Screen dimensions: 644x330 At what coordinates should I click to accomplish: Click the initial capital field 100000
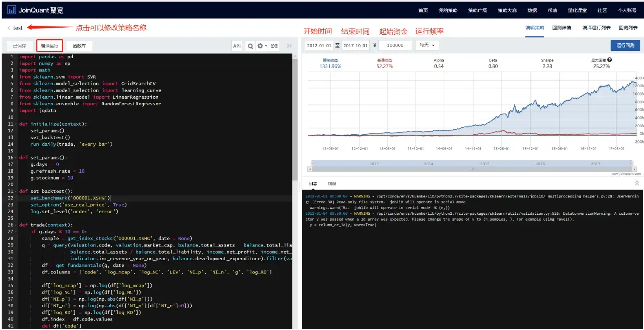pos(395,45)
